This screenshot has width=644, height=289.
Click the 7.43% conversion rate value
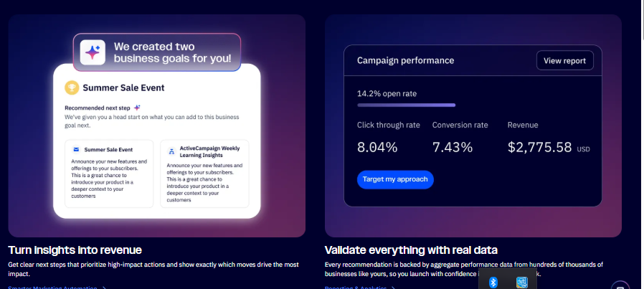453,148
